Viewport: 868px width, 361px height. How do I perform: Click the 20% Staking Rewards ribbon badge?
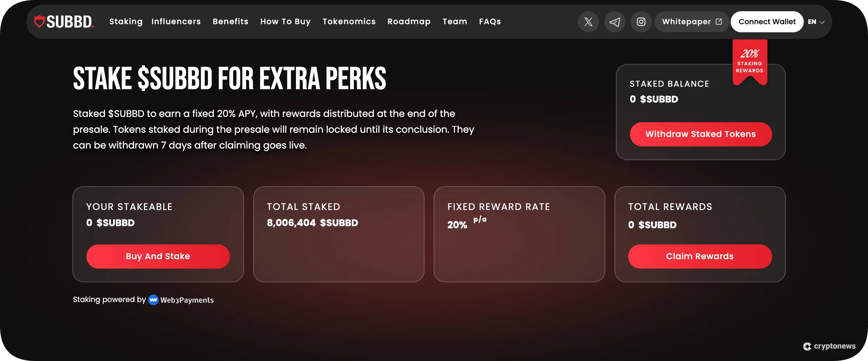pos(750,61)
